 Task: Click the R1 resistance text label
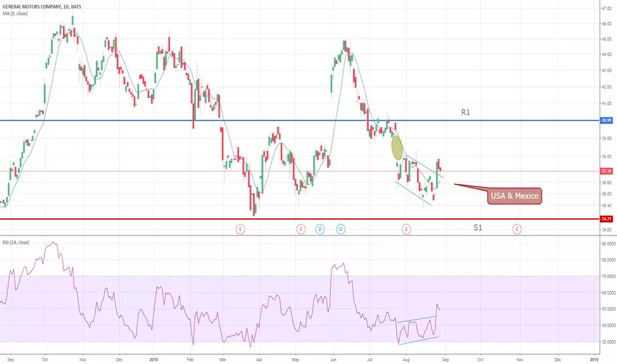[465, 113]
